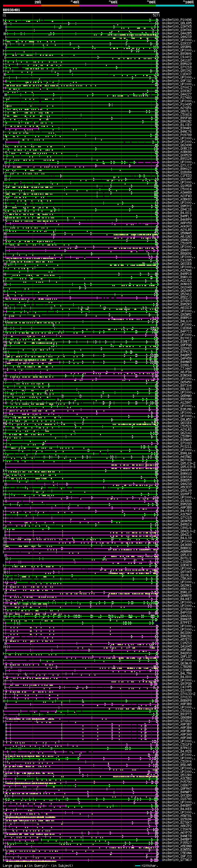The image size is (197, 868).
Task: Select hit UniRef100_B5DJN5
Action: click(177, 765)
